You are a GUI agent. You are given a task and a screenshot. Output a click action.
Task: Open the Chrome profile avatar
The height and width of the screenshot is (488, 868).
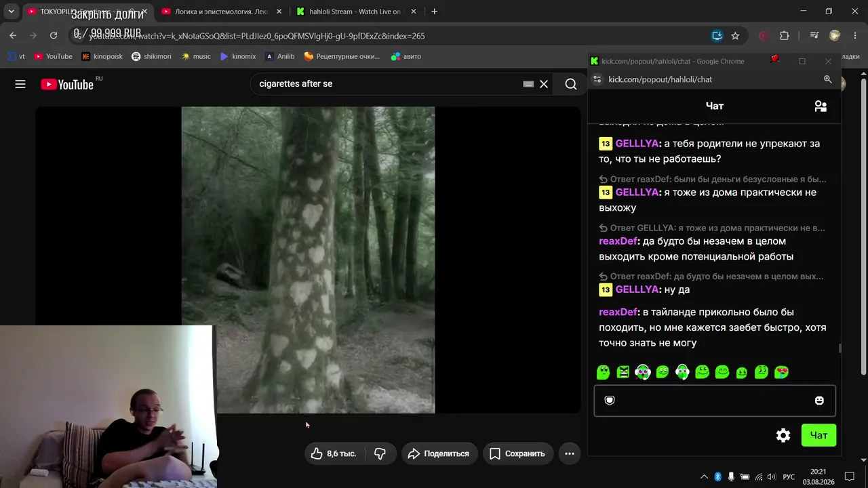[x=835, y=35]
